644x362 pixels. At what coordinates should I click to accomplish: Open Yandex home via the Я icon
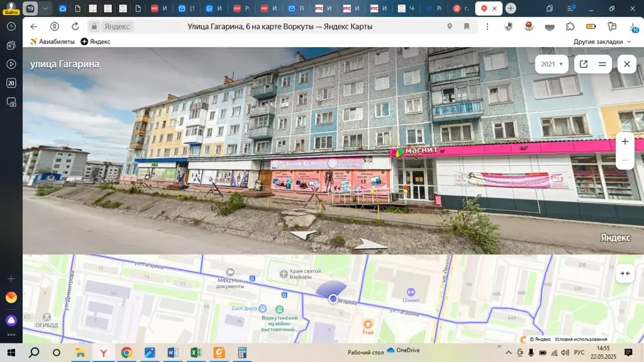[x=54, y=26]
